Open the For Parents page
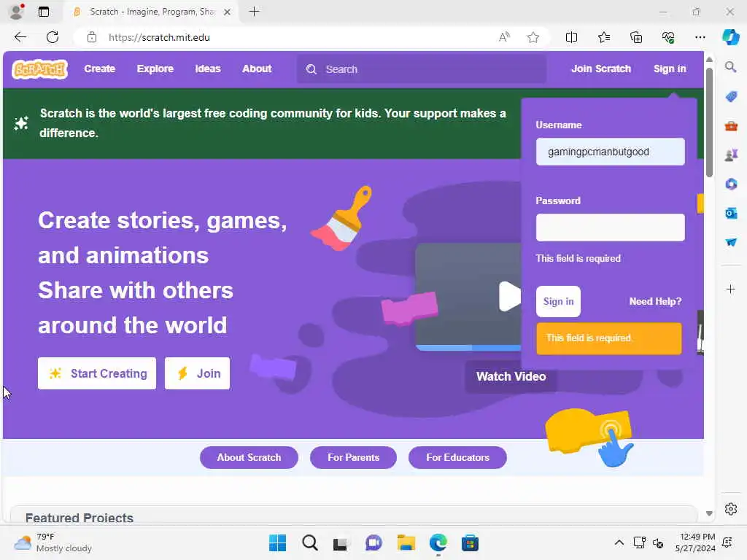The height and width of the screenshot is (560, 747). pos(354,458)
